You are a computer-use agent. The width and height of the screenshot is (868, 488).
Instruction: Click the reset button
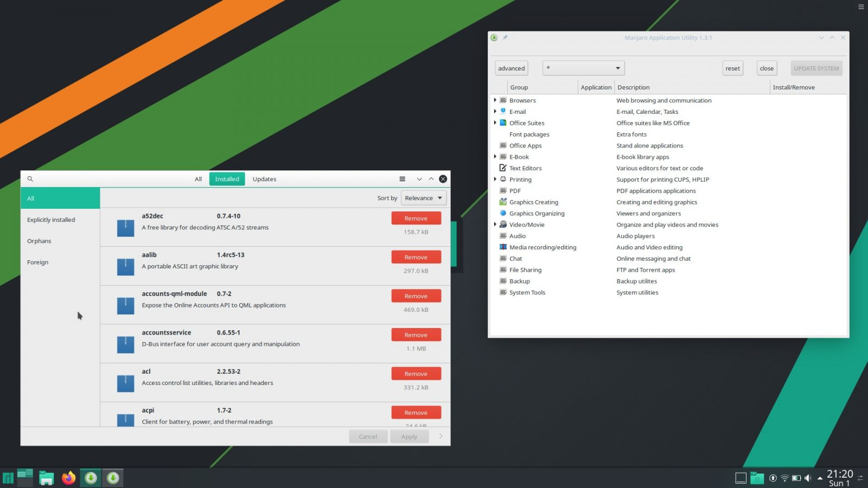pos(732,68)
